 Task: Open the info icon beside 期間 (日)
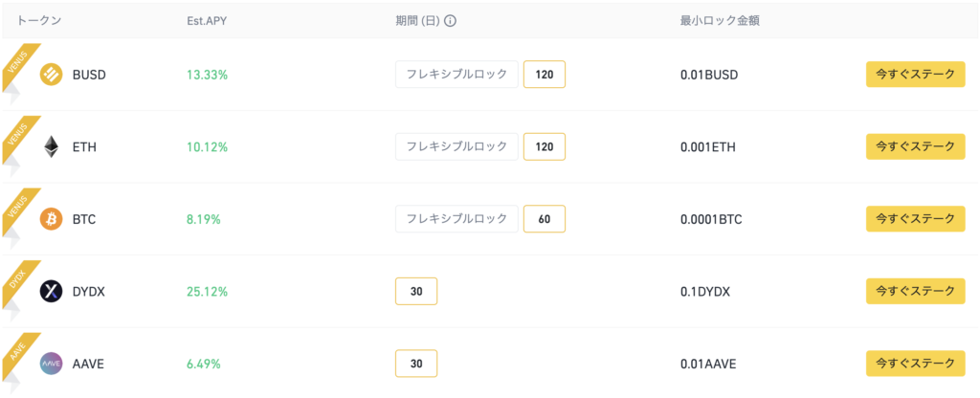[450, 21]
